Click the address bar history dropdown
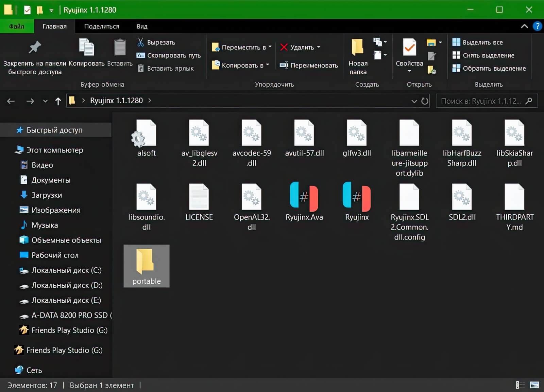Viewport: 544px width, 392px height. point(414,101)
